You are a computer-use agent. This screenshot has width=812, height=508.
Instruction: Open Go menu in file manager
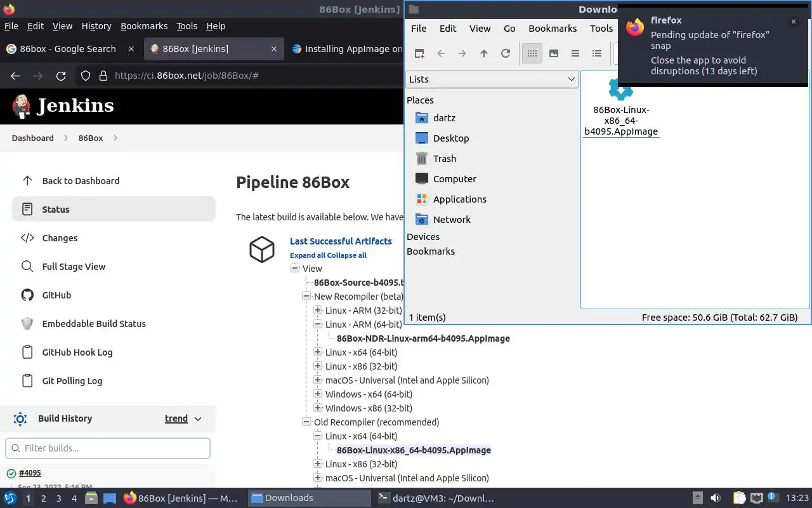tap(509, 29)
